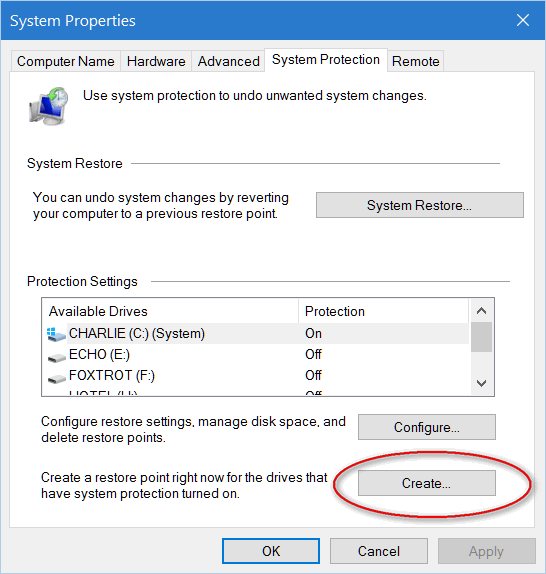Click the drives list down arrow
546x574 pixels.
coord(481,383)
